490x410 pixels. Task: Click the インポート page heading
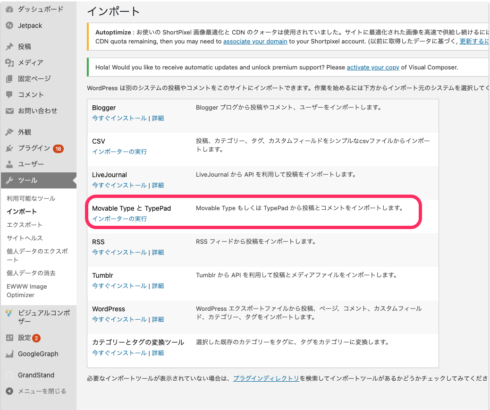point(113,11)
